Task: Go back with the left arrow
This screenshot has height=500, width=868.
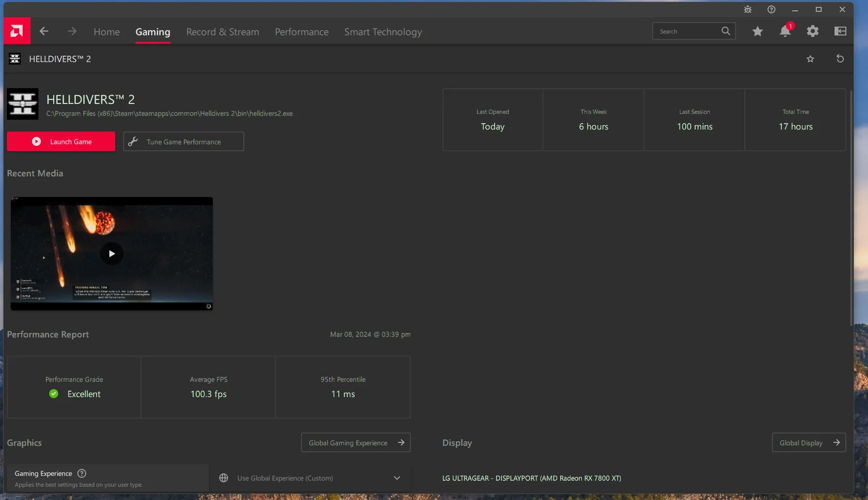Action: (x=44, y=32)
